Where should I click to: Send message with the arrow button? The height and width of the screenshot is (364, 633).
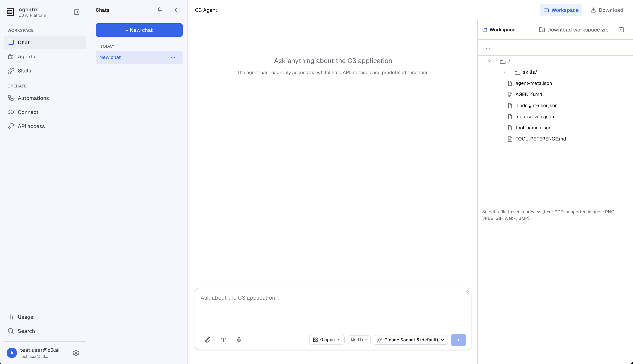[458, 340]
